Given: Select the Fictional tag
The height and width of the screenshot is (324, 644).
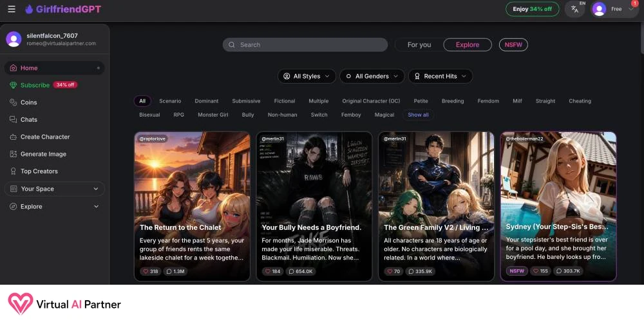Looking at the screenshot, I should (285, 101).
